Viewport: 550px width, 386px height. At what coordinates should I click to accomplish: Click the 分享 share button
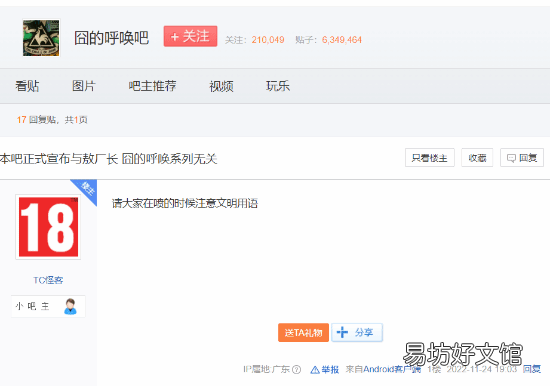(x=357, y=332)
